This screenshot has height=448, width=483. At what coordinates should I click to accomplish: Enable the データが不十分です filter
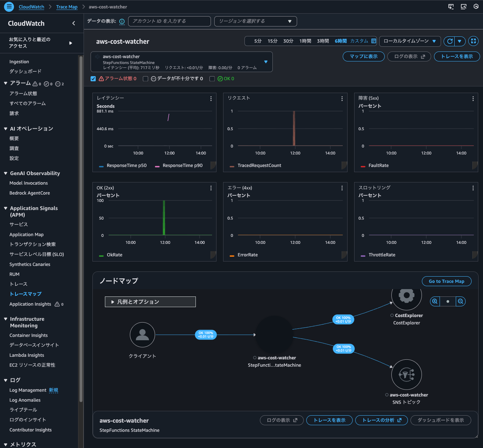click(145, 78)
